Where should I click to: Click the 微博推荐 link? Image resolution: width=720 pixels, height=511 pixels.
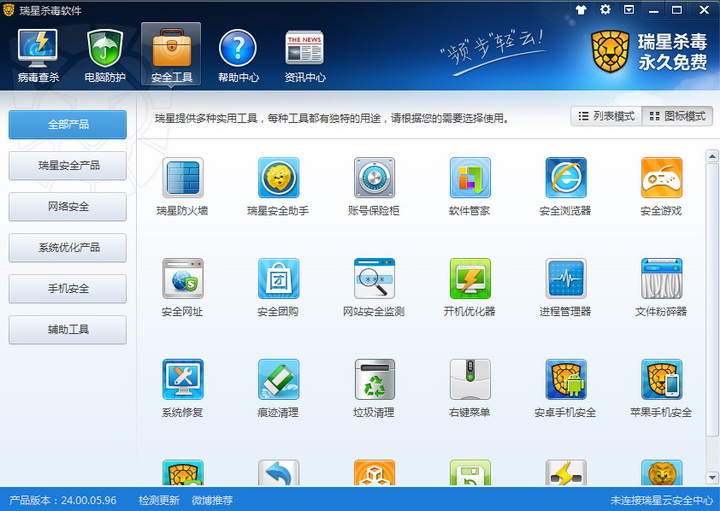[212, 500]
